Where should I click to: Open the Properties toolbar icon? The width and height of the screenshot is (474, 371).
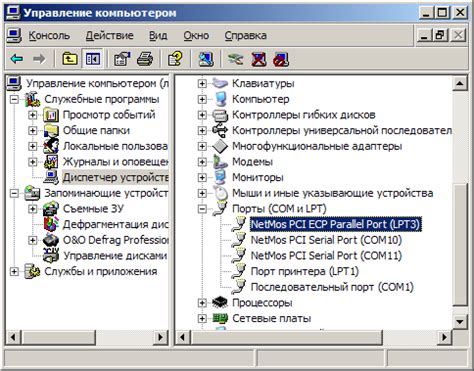click(122, 59)
